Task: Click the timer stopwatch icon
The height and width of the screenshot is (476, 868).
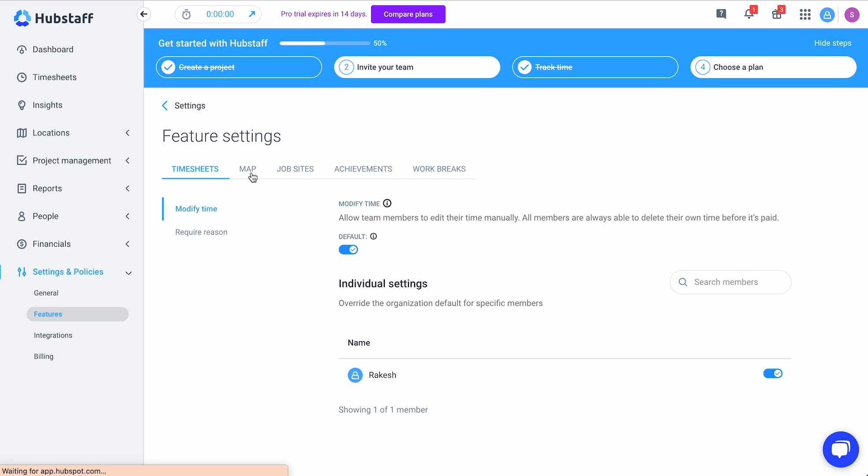Action: (x=186, y=15)
